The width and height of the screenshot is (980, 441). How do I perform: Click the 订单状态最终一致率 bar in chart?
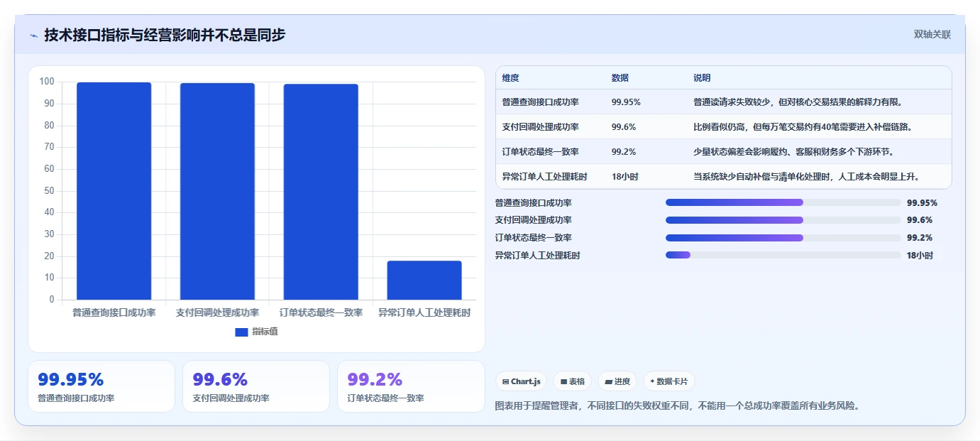pos(321,192)
